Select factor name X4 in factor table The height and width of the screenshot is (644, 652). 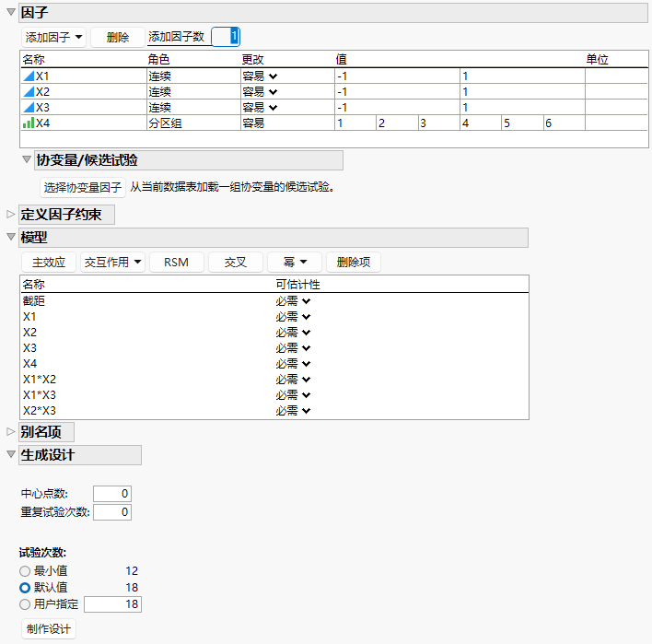point(43,123)
